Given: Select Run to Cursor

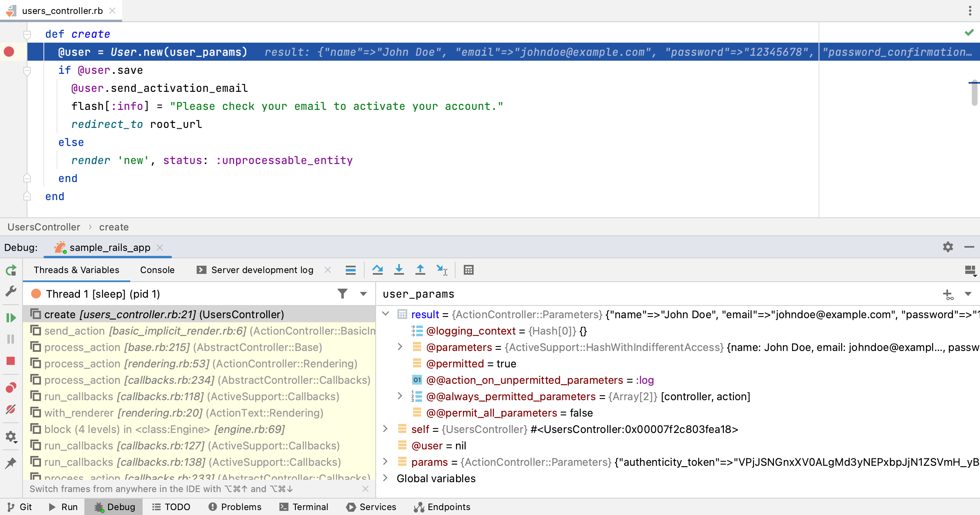Looking at the screenshot, I should point(441,270).
